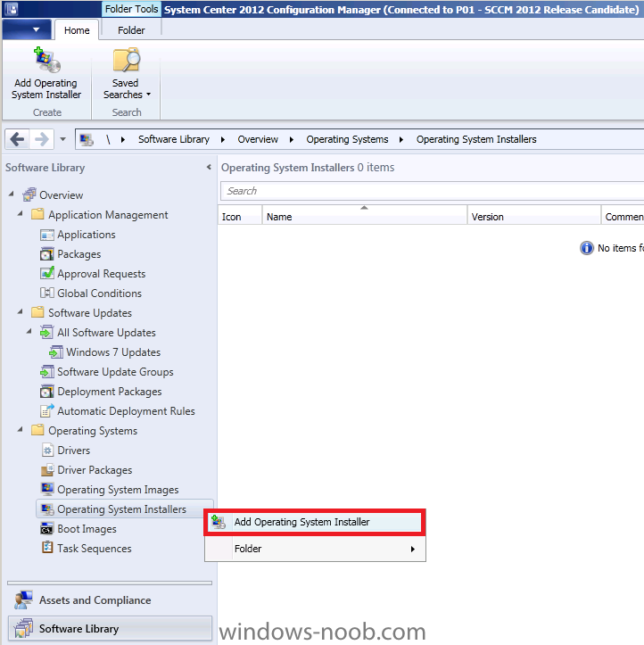Select the Software Update Groups icon
The width and height of the screenshot is (644, 645).
tap(47, 371)
